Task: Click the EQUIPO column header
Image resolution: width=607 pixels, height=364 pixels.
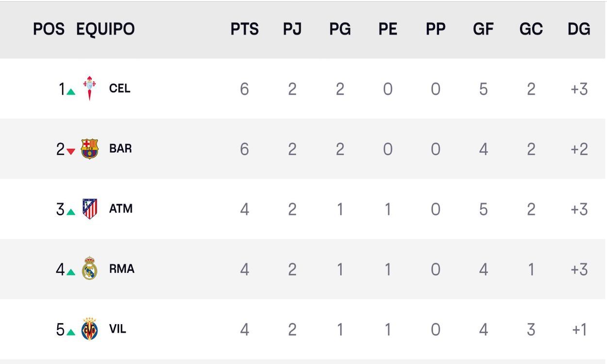Action: click(x=105, y=29)
